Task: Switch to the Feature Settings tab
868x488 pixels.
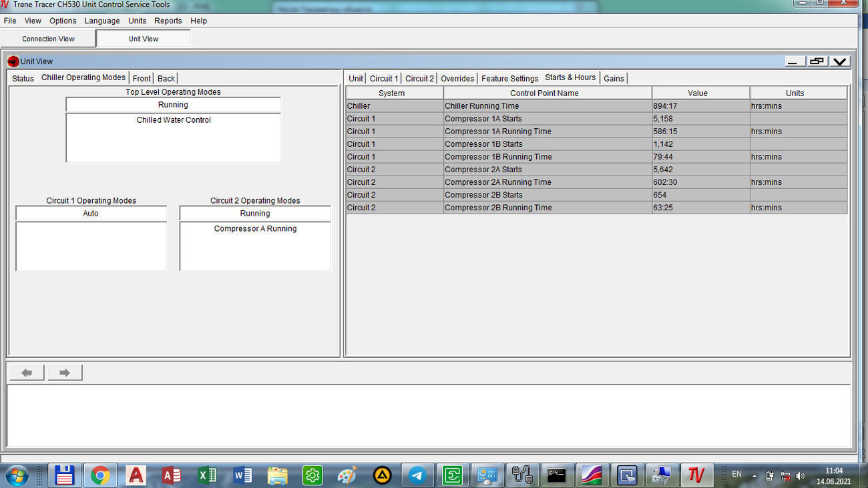Action: tap(509, 78)
